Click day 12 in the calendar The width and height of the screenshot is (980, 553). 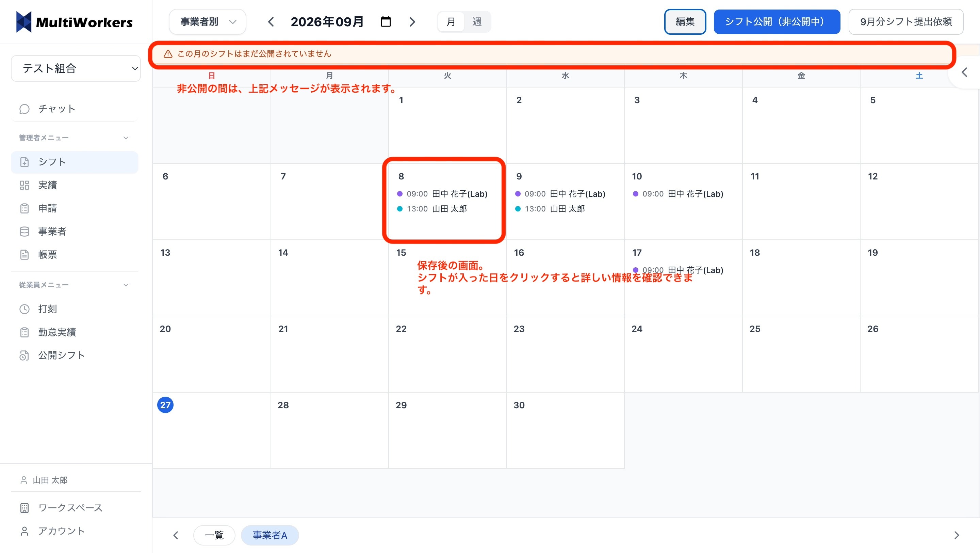[872, 176]
